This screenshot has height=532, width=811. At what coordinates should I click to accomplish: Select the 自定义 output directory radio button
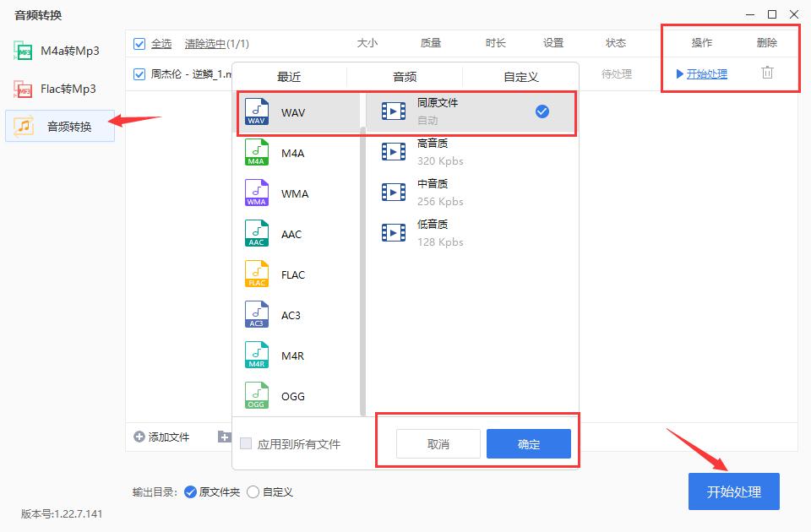point(253,491)
